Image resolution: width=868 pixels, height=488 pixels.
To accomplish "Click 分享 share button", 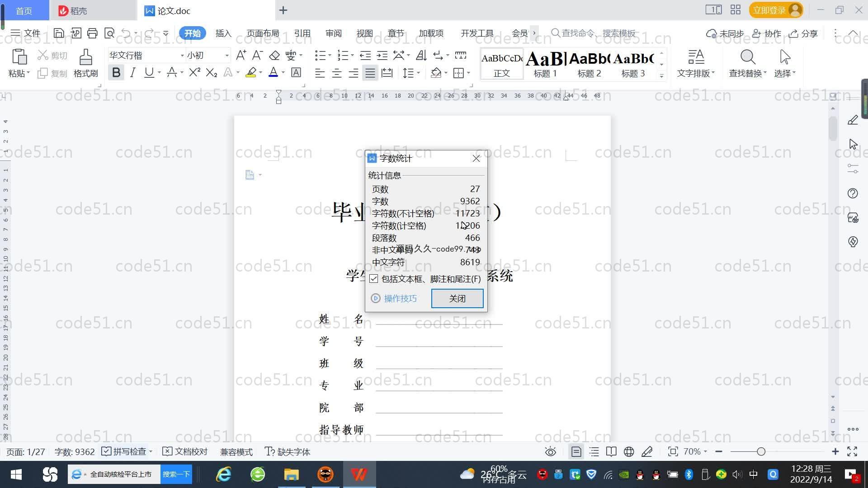I will (x=803, y=33).
